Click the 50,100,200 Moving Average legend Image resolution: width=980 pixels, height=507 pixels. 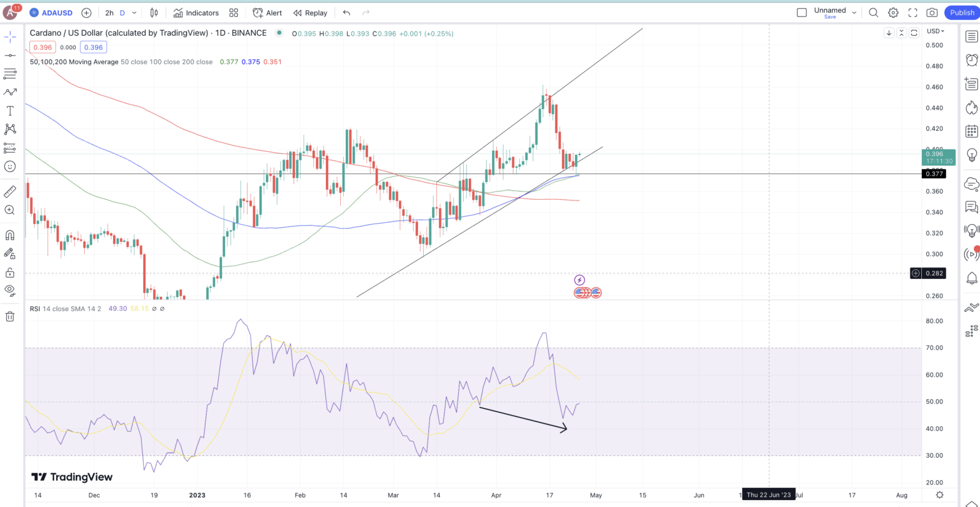point(74,62)
